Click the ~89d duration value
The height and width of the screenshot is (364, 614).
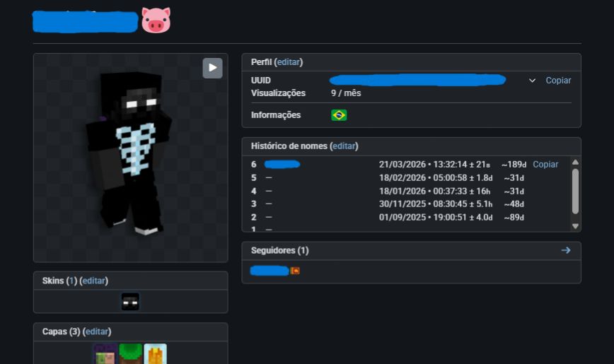pos(514,217)
